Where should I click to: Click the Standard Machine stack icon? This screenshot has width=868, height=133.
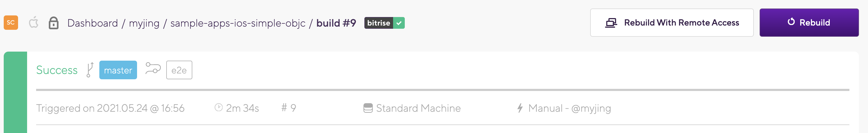368,108
